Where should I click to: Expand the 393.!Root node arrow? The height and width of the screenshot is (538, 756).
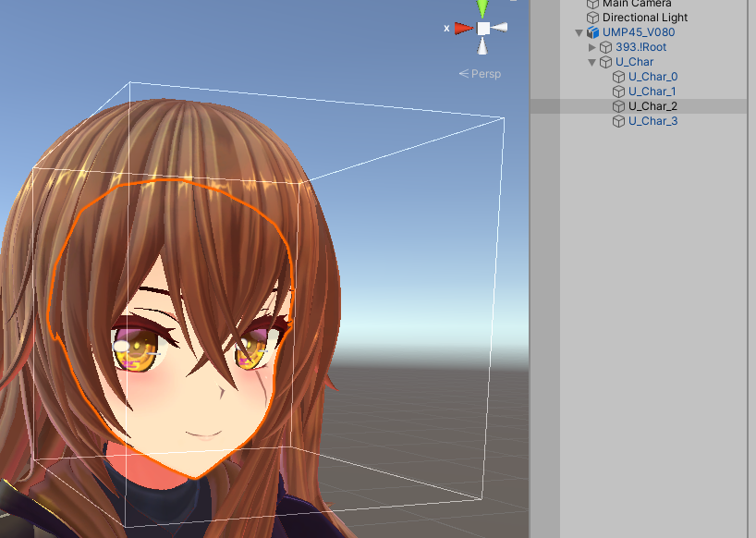592,47
